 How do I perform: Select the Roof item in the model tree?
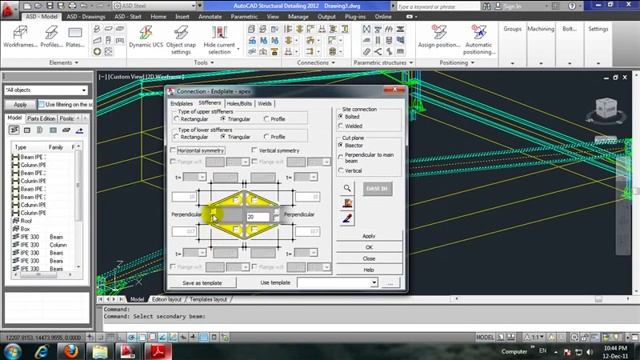[26, 221]
